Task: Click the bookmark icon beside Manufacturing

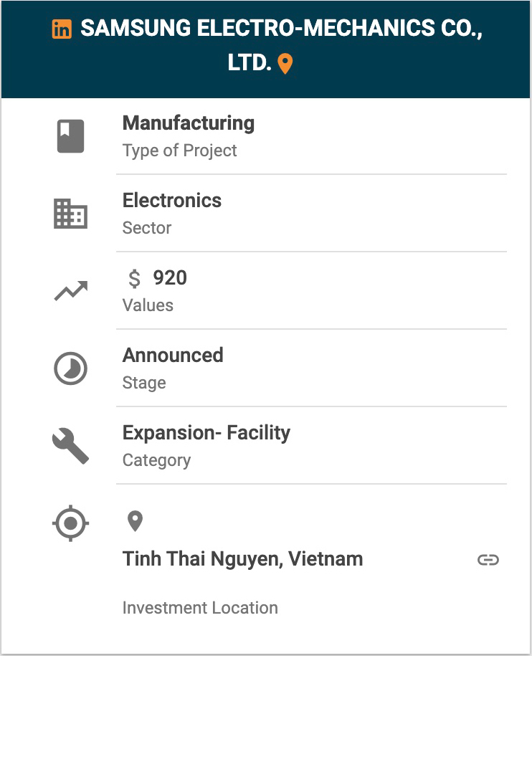Action: pyautogui.click(x=70, y=136)
